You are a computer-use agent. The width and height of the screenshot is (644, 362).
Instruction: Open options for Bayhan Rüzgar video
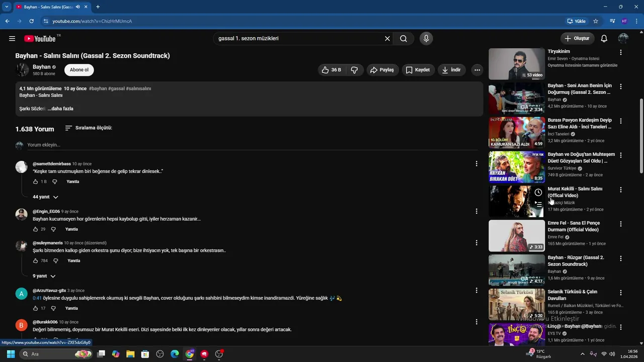click(620, 258)
